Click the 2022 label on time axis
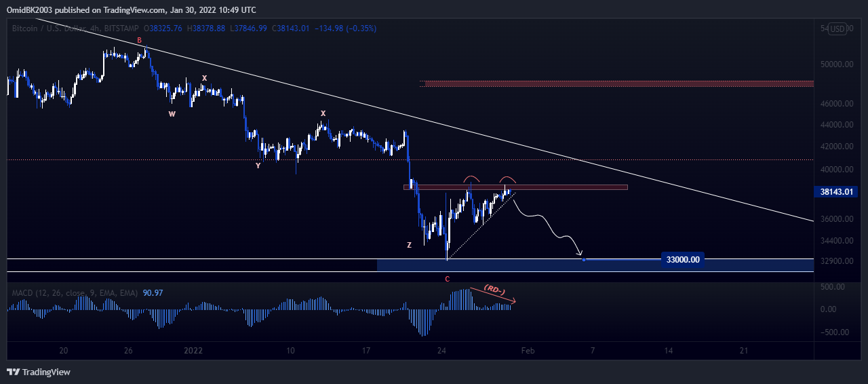The width and height of the screenshot is (868, 384). tap(194, 351)
